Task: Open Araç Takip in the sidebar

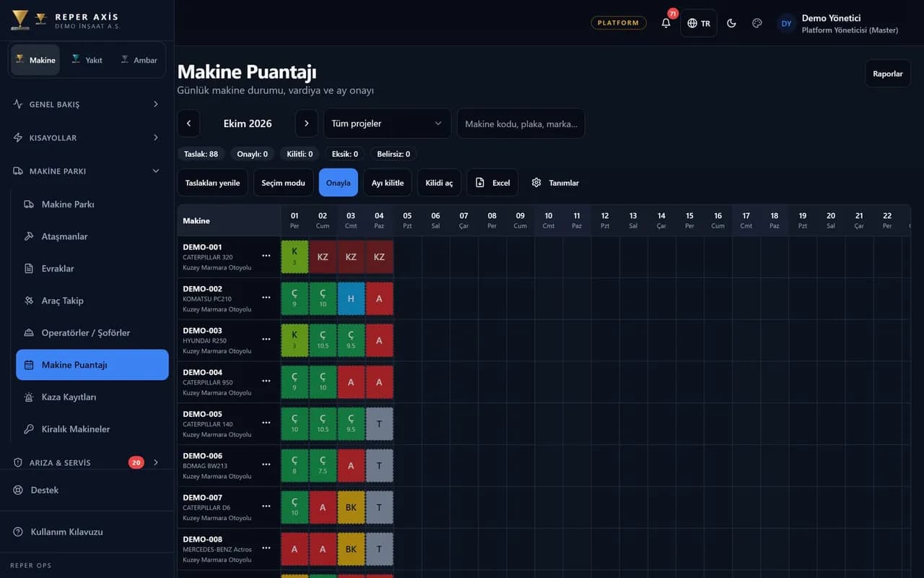Action: (92, 301)
